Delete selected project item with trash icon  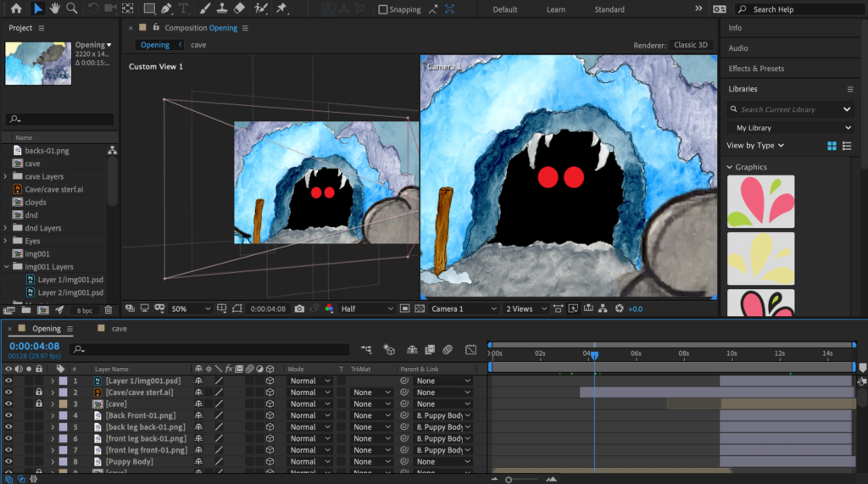[108, 310]
